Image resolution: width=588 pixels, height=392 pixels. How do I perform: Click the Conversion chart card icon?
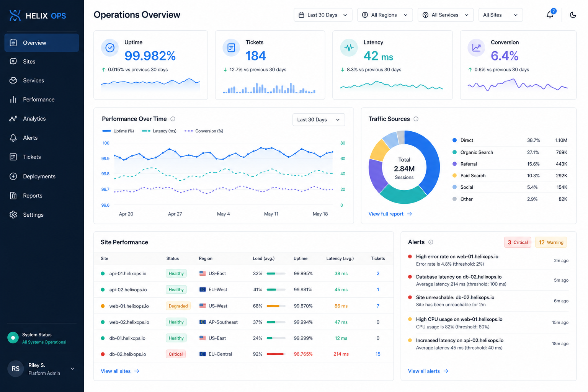coord(476,48)
